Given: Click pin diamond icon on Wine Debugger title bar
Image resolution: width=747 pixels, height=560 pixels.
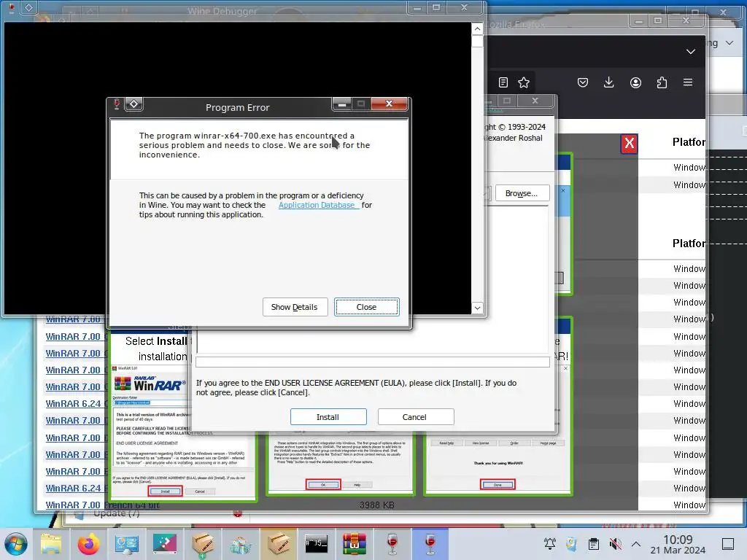Looking at the screenshot, I should tap(29, 7).
